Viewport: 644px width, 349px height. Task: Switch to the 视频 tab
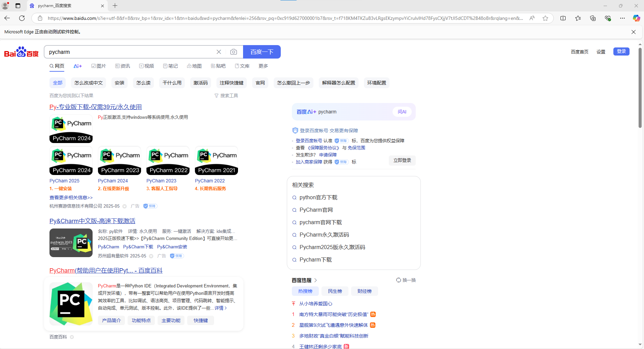click(x=146, y=66)
